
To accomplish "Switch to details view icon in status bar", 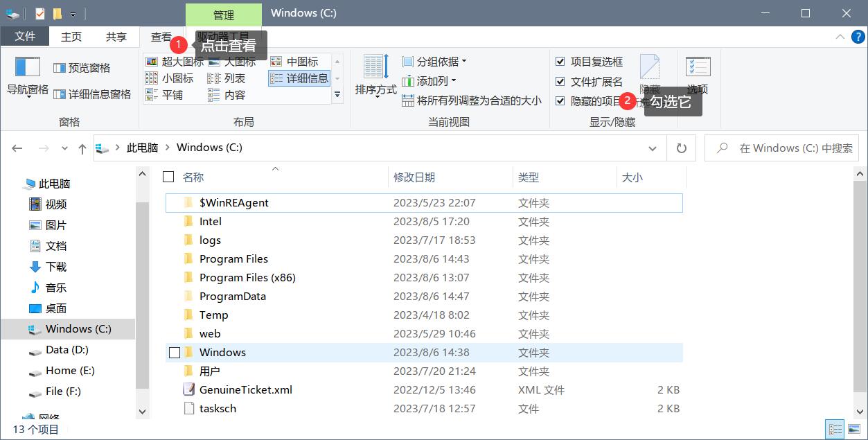I will coord(835,430).
